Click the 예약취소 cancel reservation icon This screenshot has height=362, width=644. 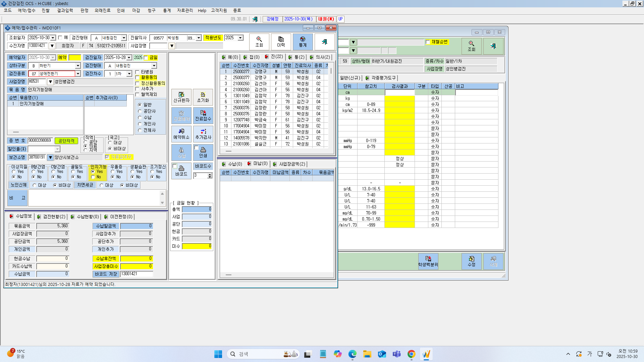tap(181, 134)
